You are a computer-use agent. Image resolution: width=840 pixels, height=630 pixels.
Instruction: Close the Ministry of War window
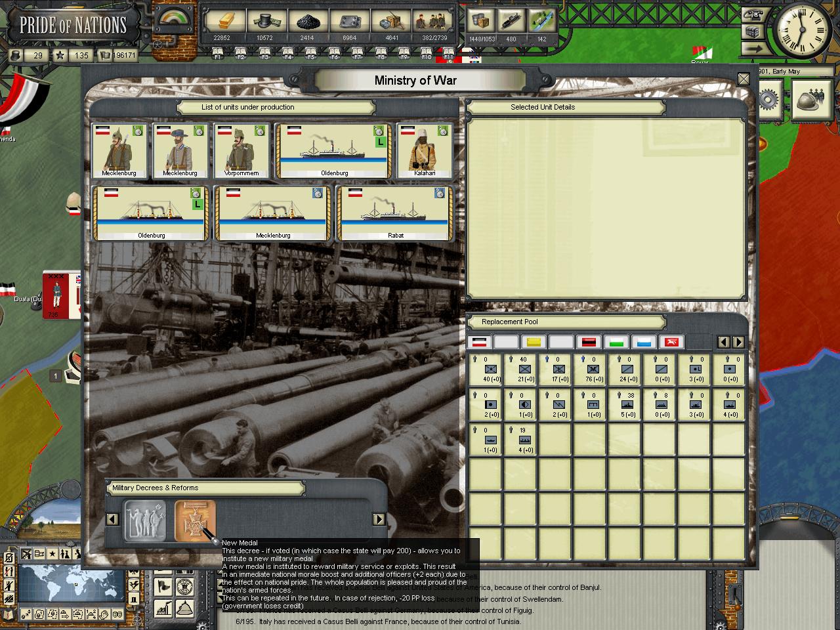click(x=743, y=79)
